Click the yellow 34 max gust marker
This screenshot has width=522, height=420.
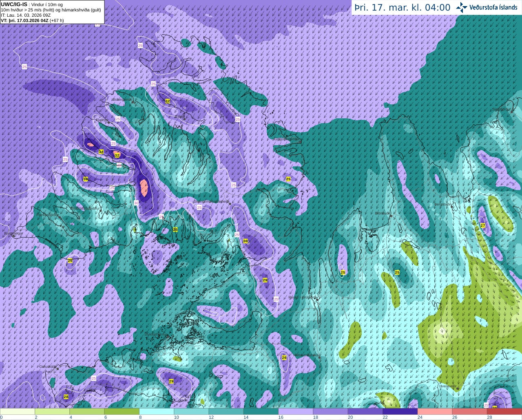101,152
